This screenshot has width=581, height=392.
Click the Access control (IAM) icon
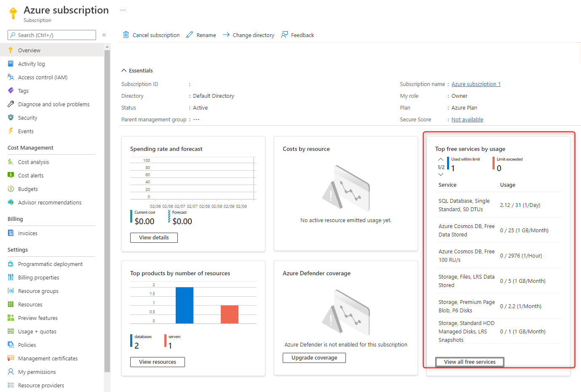pyautogui.click(x=11, y=77)
